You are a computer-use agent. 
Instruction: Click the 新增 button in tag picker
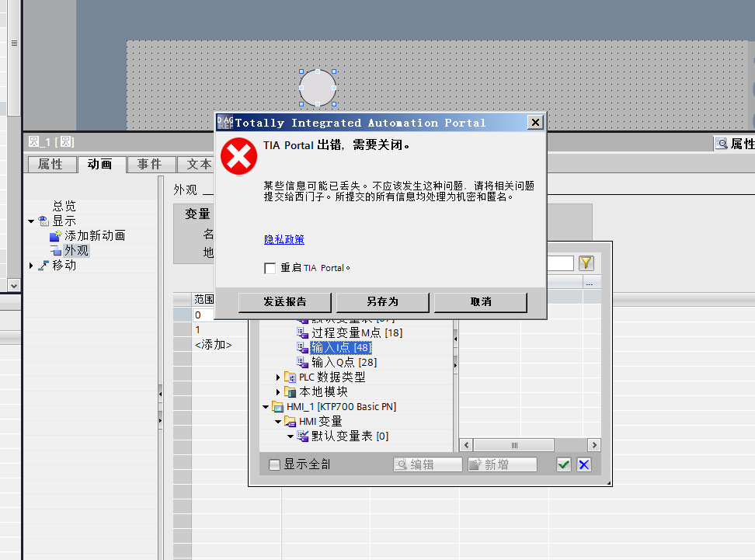503,464
